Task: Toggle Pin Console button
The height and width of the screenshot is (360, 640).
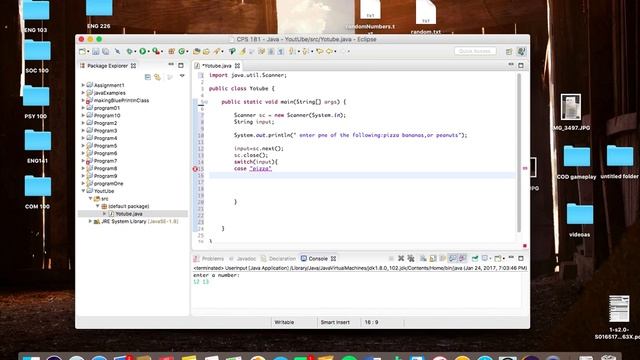Action: [475, 258]
